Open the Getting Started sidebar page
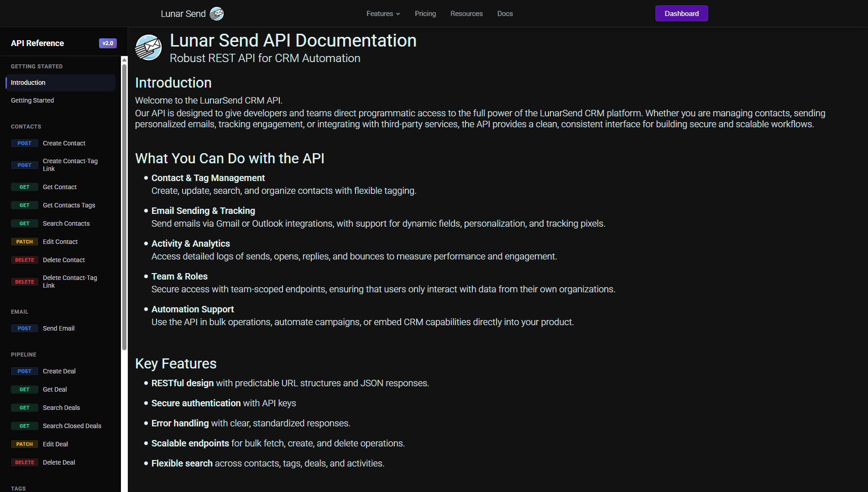This screenshot has width=868, height=492. 32,100
